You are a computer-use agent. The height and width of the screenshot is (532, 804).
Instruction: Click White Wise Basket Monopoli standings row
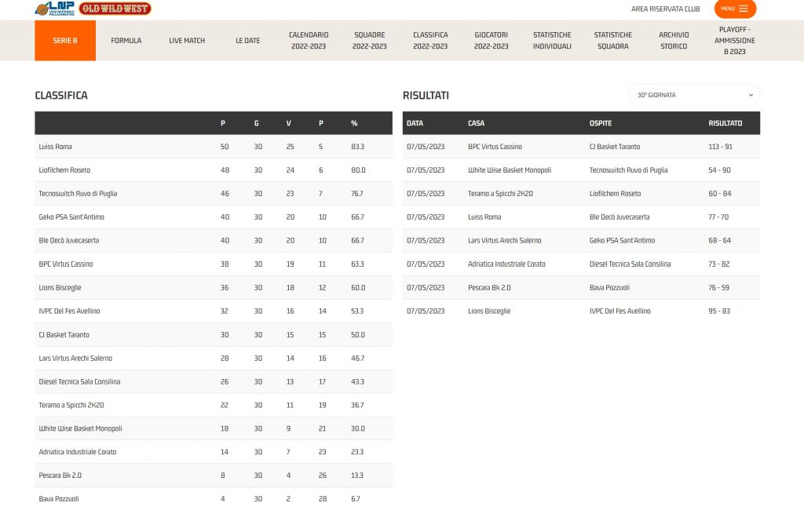coord(214,428)
